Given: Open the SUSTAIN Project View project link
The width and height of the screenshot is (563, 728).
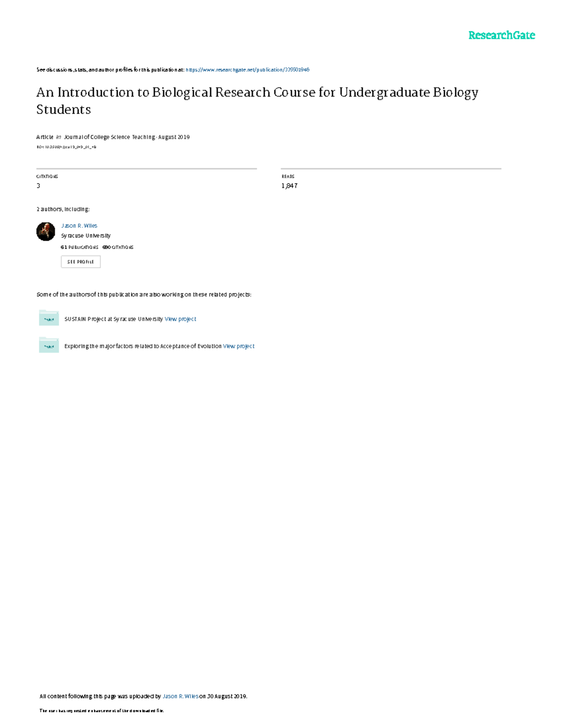Looking at the screenshot, I should click(180, 319).
